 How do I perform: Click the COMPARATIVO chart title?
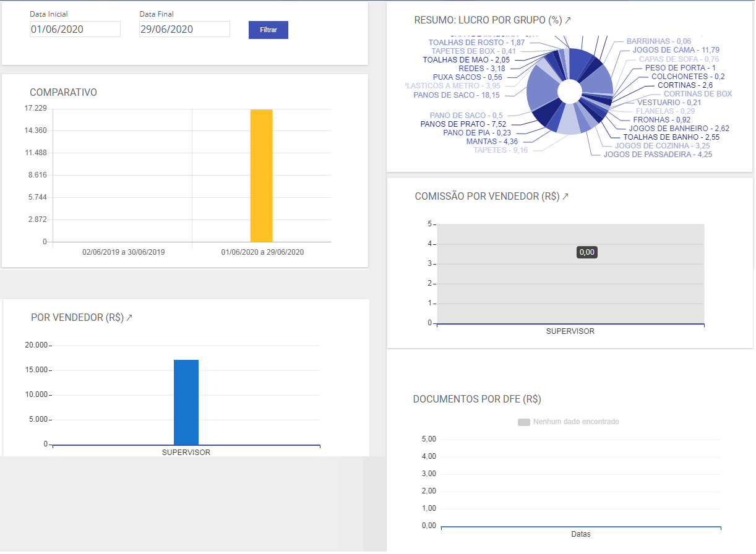click(63, 93)
